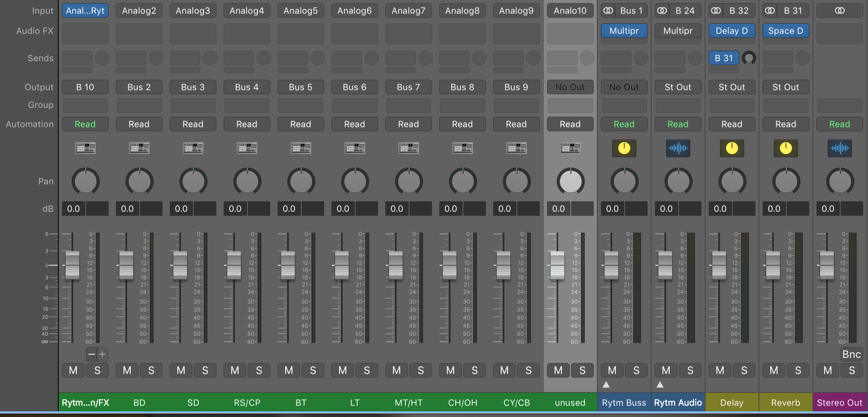Open the Analog5 input selector

300,11
